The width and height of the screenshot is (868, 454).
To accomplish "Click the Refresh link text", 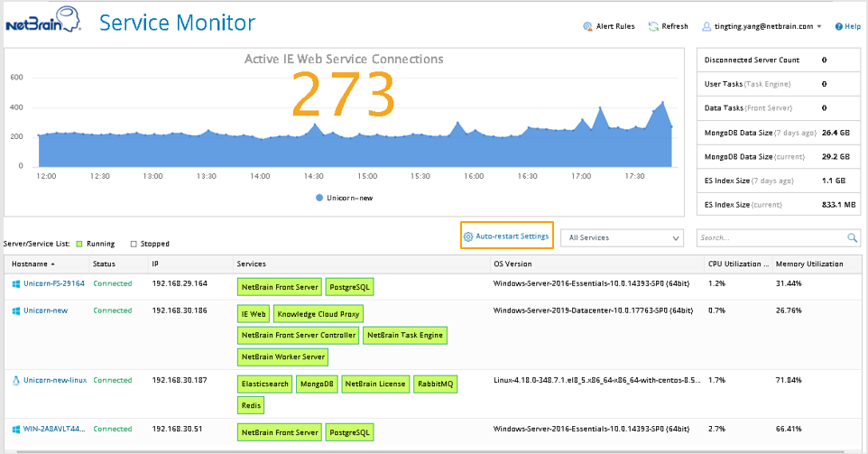I will tap(675, 26).
